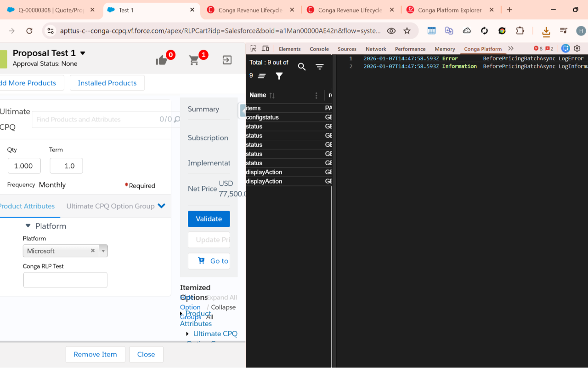The height and width of the screenshot is (368, 588).
Task: Switch to the Console tab in DevTools
Action: [x=319, y=49]
